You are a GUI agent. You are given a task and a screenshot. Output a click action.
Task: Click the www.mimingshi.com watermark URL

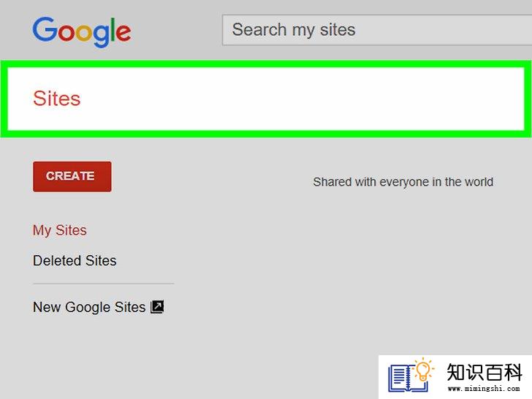tap(484, 388)
